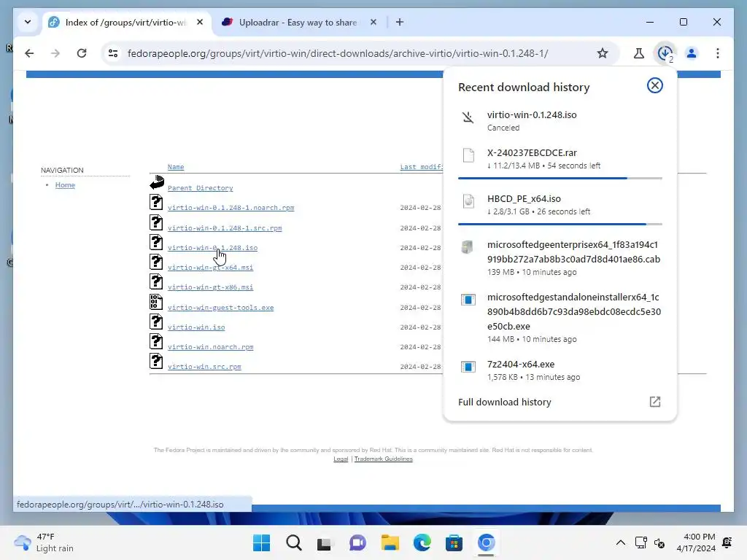Show hidden system tray icons

click(621, 542)
